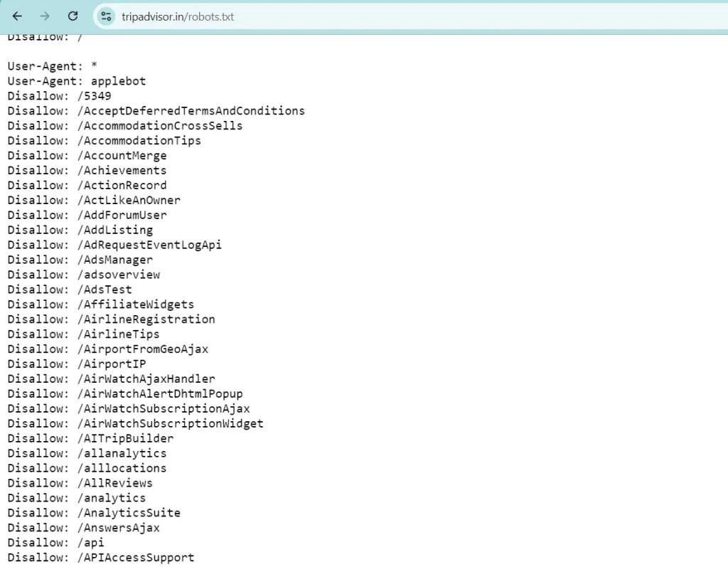Viewport: 728px width, 567px height.
Task: Click the '/APIAccessSupport' line
Action: point(101,557)
